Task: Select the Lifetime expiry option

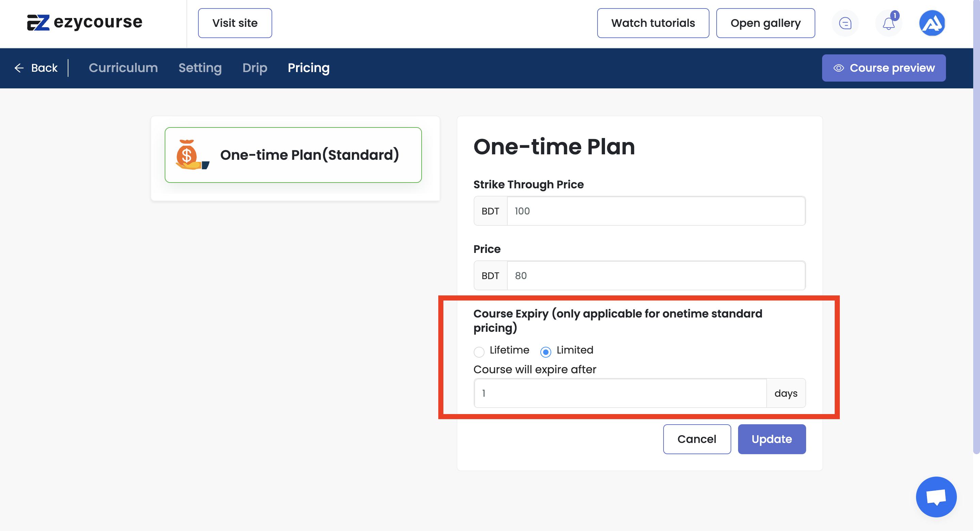Action: click(x=479, y=352)
